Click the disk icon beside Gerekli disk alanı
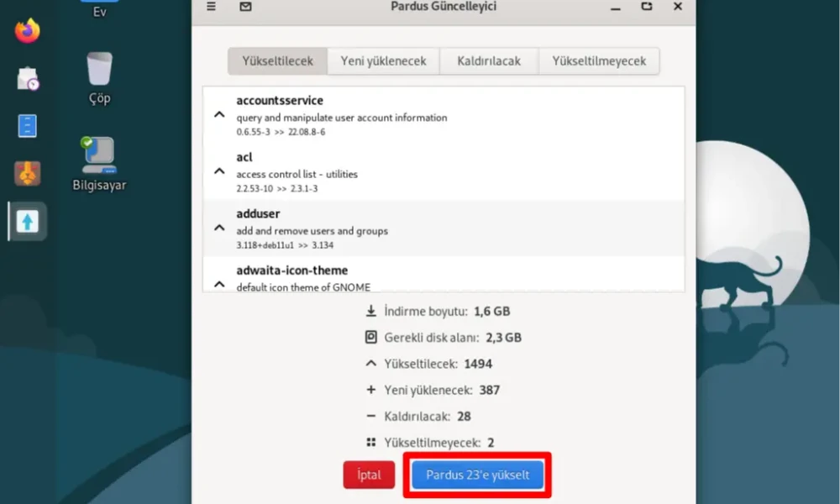This screenshot has height=504, width=840. tap(370, 338)
